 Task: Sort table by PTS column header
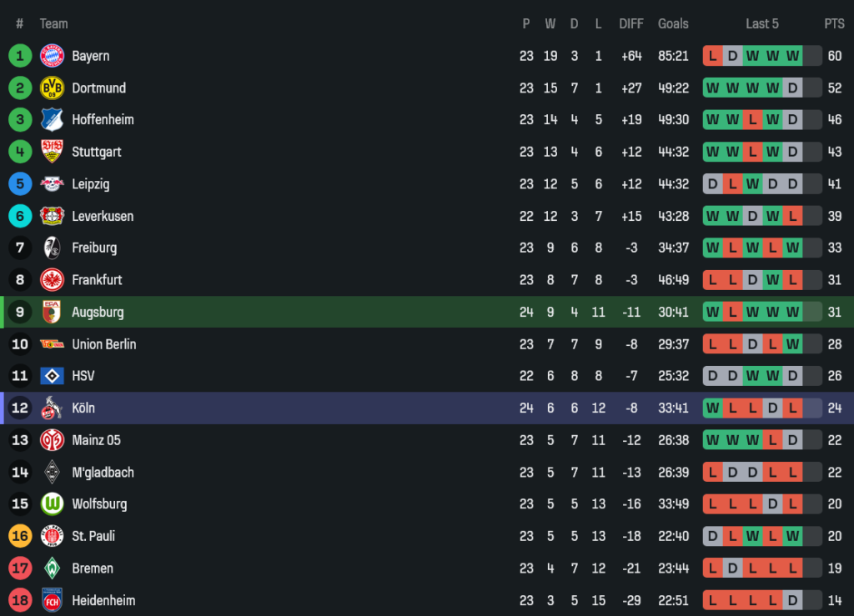tap(834, 23)
